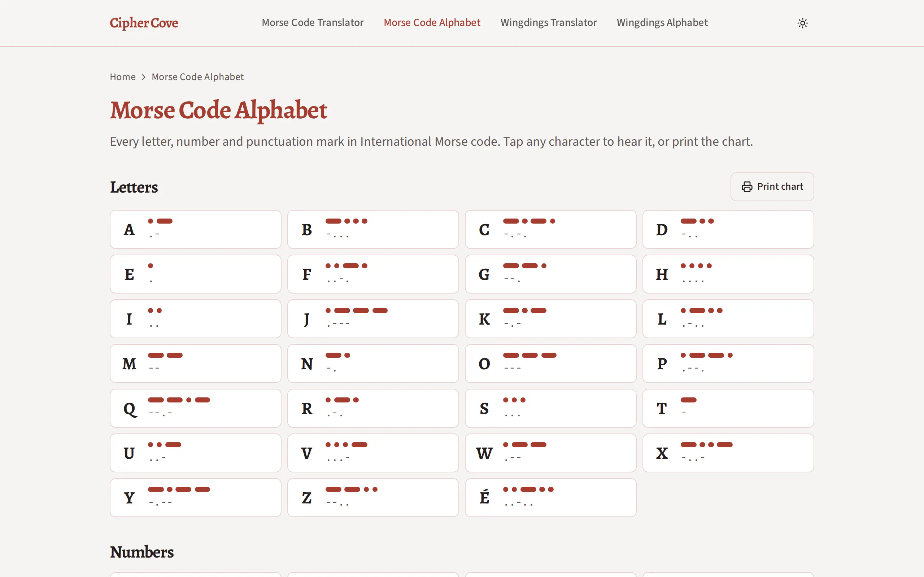Play the letter A Morse card
This screenshot has height=577, width=924.
pos(196,229)
